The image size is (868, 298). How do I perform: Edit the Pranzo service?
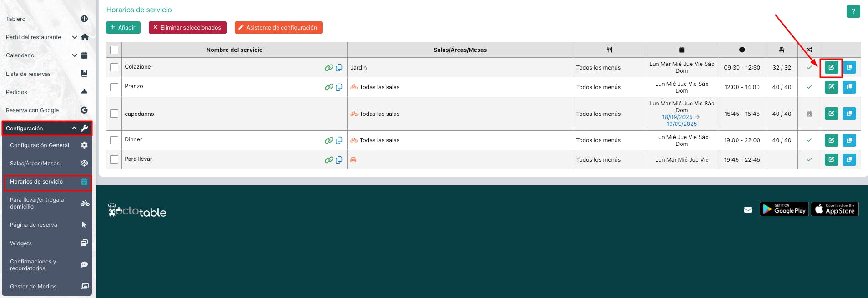coord(831,87)
